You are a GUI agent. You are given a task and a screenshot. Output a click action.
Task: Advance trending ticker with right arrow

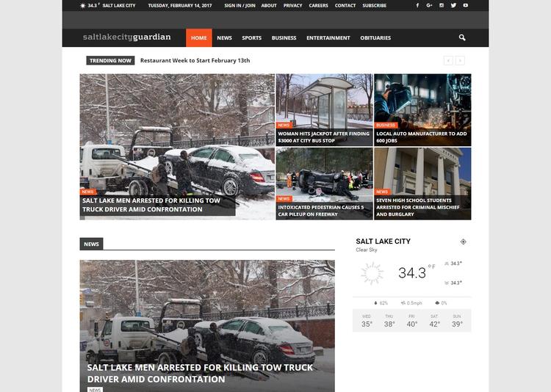[460, 60]
